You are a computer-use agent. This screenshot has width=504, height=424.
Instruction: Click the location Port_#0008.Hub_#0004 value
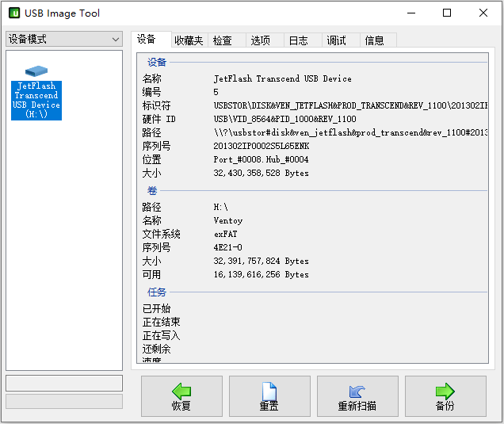pyautogui.click(x=261, y=160)
